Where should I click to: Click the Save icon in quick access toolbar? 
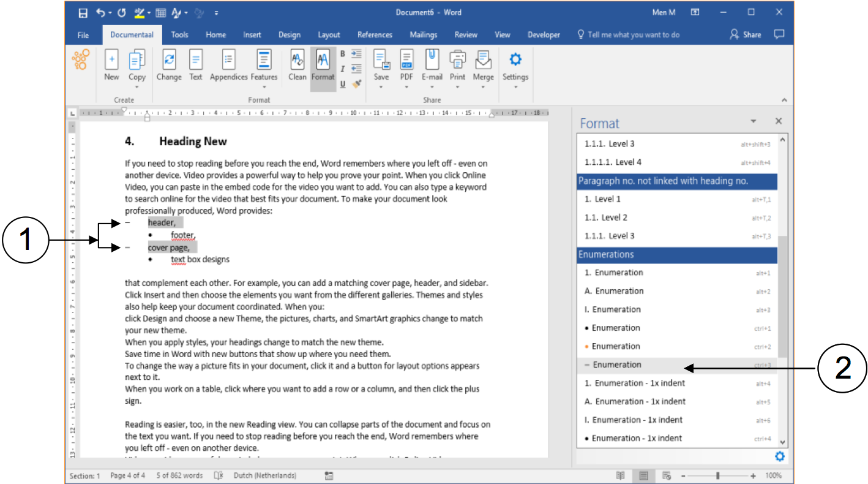click(x=83, y=12)
